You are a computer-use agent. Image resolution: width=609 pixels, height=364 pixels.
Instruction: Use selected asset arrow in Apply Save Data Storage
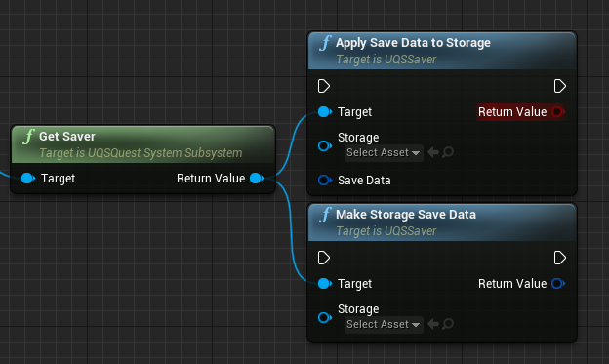tap(433, 152)
